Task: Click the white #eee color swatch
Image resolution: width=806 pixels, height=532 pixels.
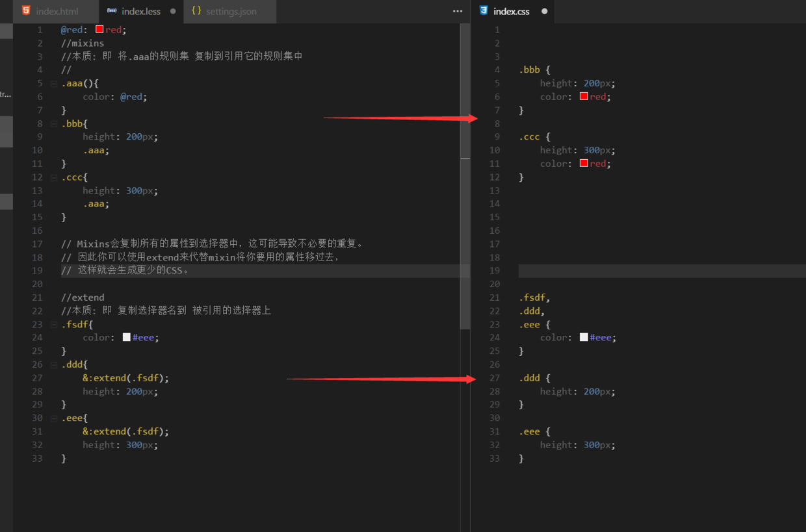Action: tap(126, 337)
